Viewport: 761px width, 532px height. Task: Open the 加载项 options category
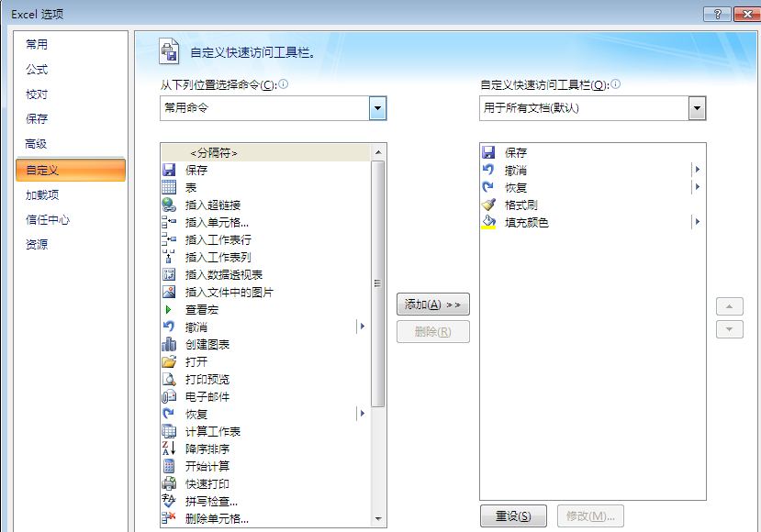click(42, 195)
